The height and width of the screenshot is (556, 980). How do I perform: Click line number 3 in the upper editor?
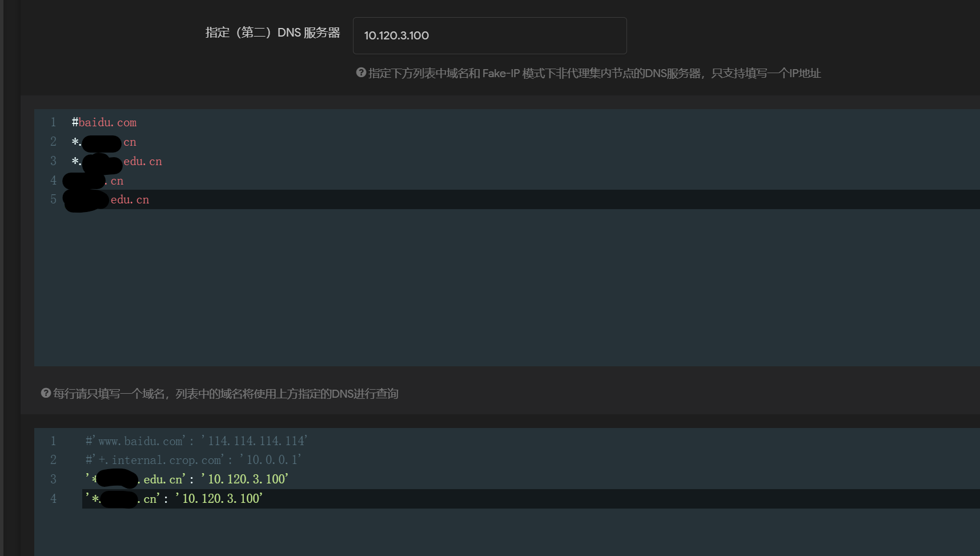point(53,161)
